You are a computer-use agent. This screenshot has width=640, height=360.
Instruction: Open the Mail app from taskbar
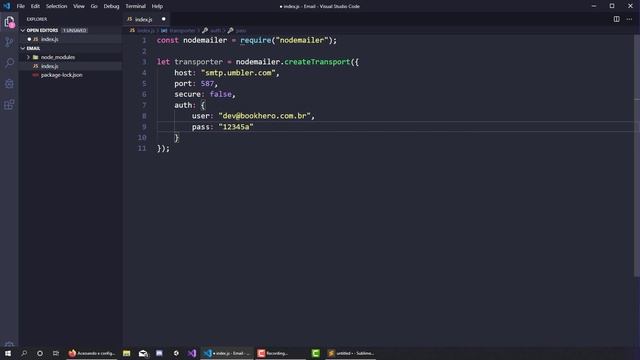143,353
